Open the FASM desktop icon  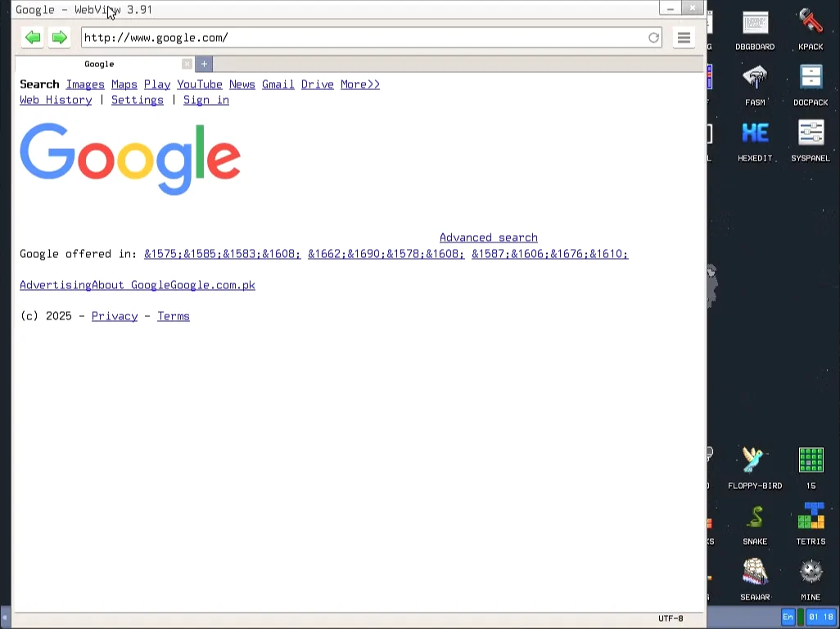(755, 86)
